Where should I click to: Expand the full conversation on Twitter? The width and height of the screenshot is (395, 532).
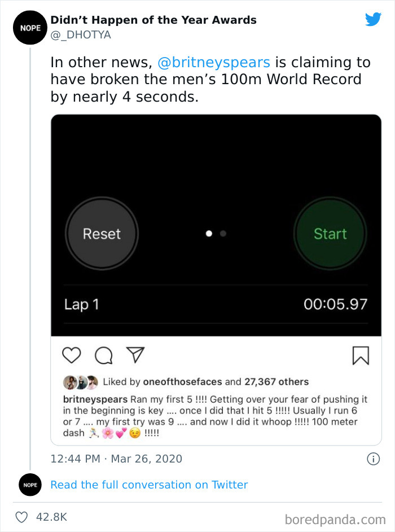(149, 485)
